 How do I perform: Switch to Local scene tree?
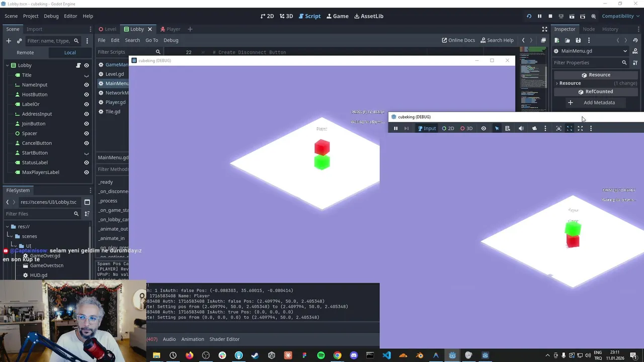[x=70, y=52]
